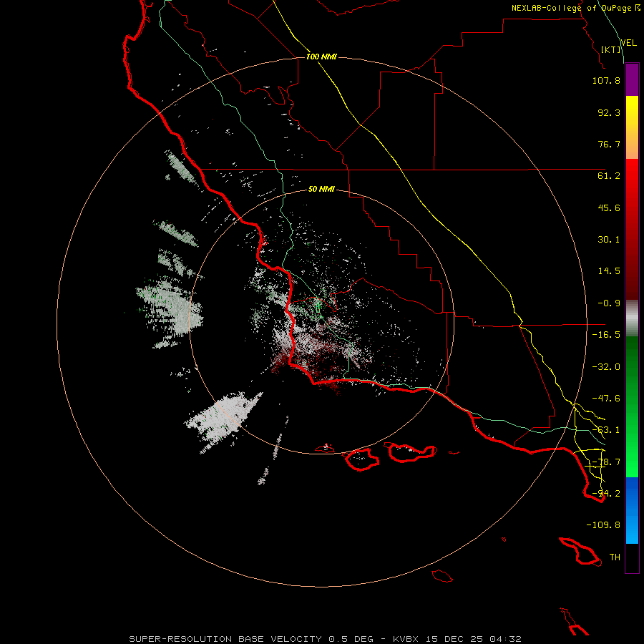Image resolution: width=644 pixels, height=644 pixels.
Task: Click the -94.2 velocity scale value
Action: coord(606,494)
